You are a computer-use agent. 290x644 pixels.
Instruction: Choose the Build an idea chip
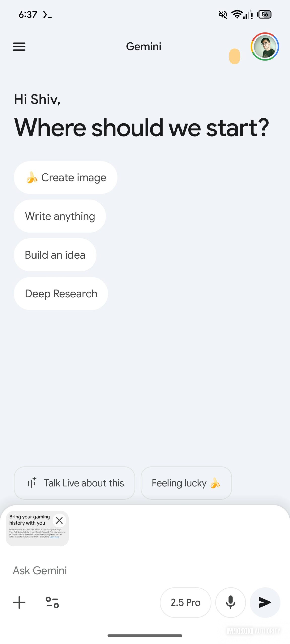pyautogui.click(x=55, y=255)
